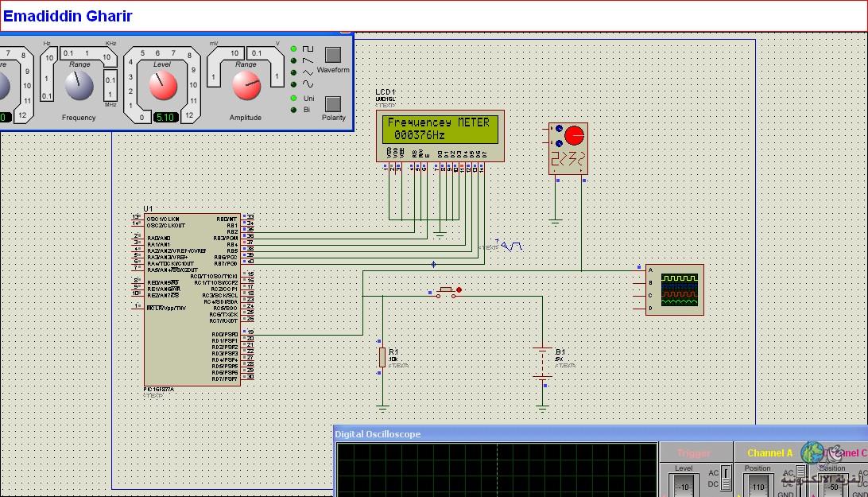
Task: Click the Waveform selector button
Action: 333,55
